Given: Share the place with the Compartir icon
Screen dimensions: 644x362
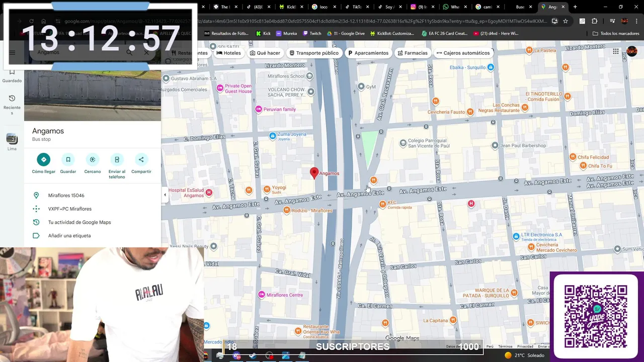Looking at the screenshot, I should click(141, 159).
